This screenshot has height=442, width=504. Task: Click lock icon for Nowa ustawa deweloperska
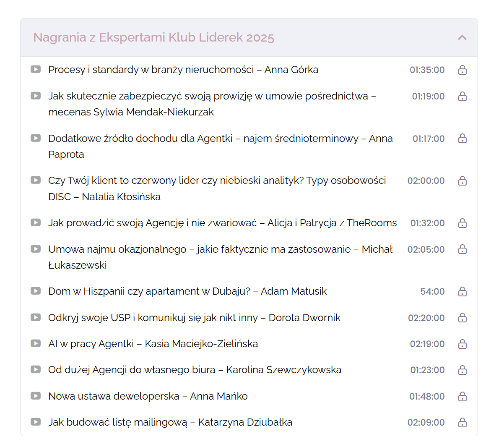(462, 397)
